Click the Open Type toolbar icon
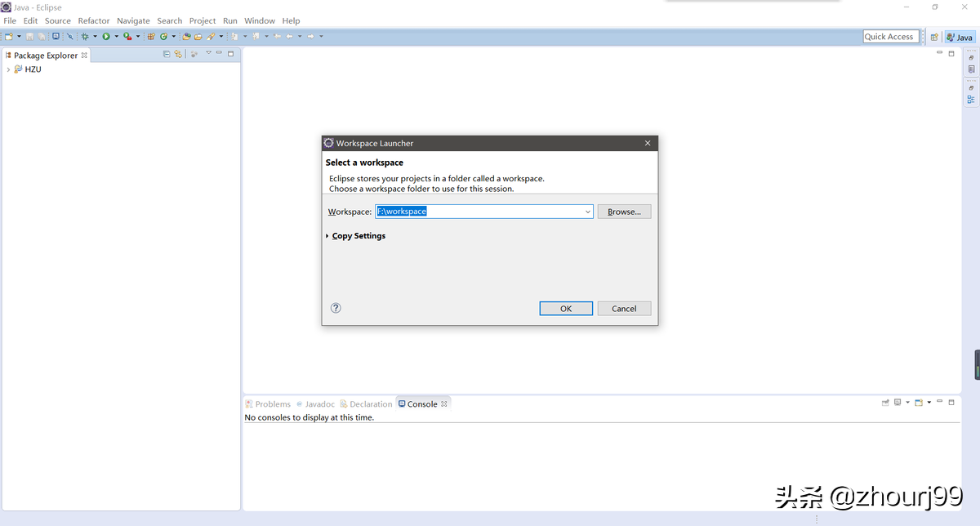The width and height of the screenshot is (980, 526). pos(186,37)
